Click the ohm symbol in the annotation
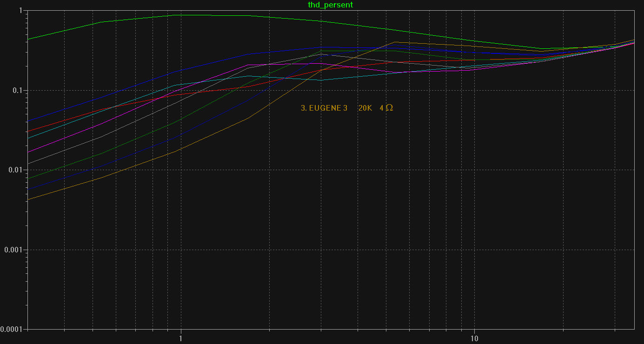The width and height of the screenshot is (644, 344). (x=389, y=108)
